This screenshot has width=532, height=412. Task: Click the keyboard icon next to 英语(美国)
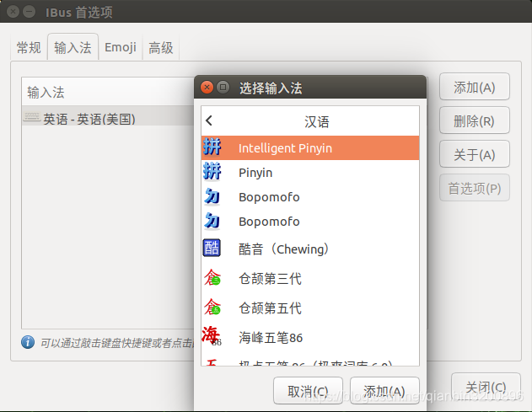(x=32, y=118)
